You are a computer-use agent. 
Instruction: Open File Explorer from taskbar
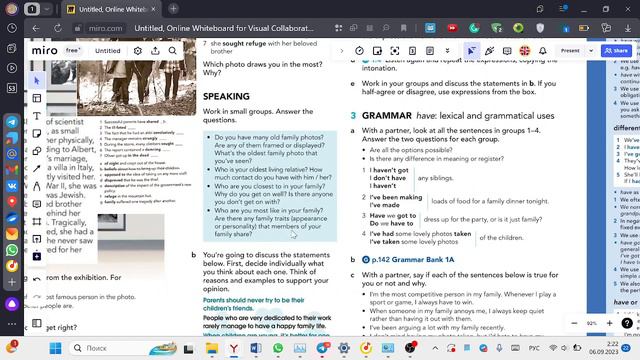[x=211, y=348]
